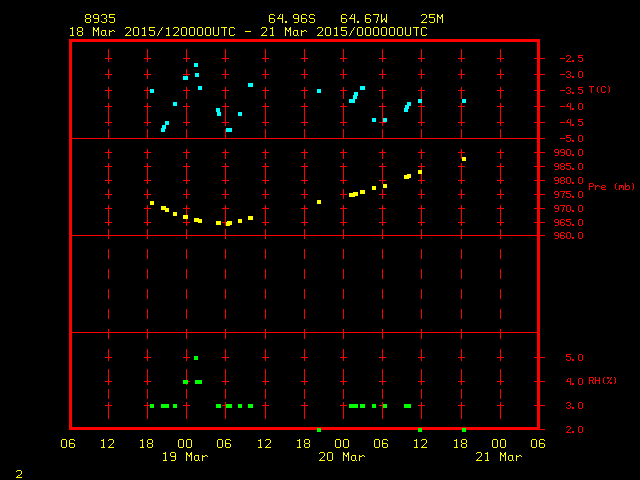The width and height of the screenshot is (640, 480).
Task: Click the station ID 8935 in header
Action: 100,19
